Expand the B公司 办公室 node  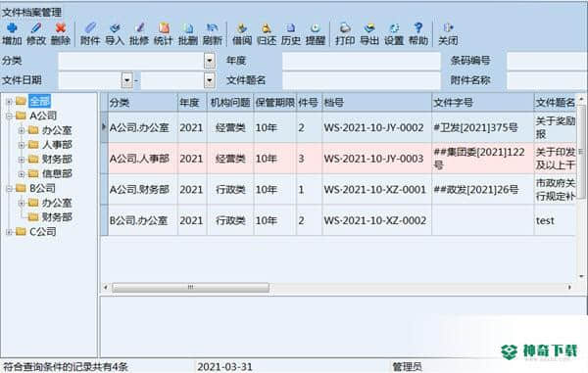point(22,203)
